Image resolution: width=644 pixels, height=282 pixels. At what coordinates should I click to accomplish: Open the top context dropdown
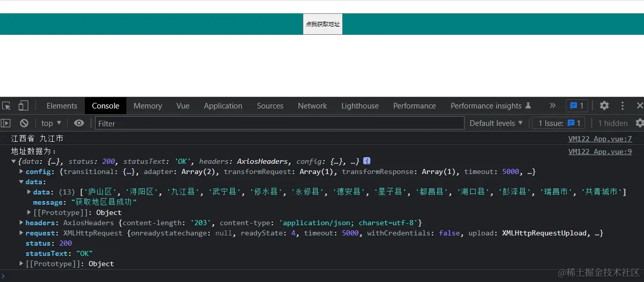(51, 123)
